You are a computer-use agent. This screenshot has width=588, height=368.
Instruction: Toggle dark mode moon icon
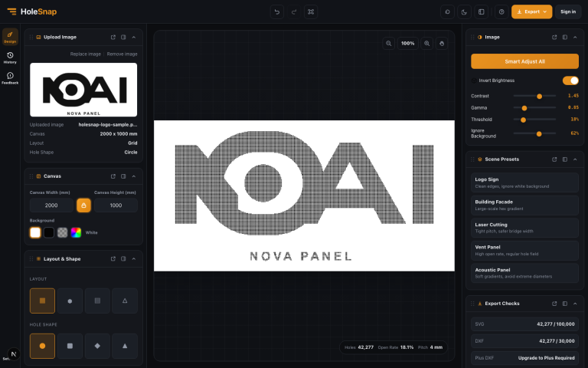point(464,11)
